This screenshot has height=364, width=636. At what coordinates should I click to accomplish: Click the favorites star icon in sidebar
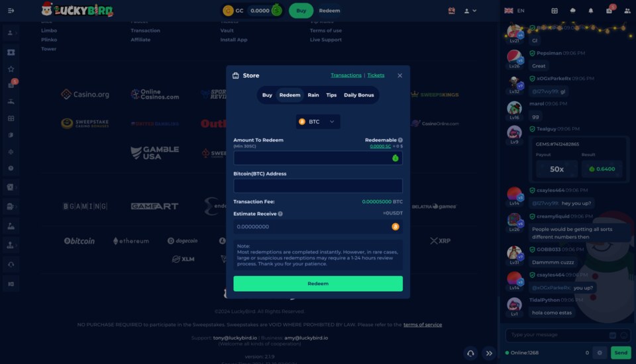click(11, 69)
